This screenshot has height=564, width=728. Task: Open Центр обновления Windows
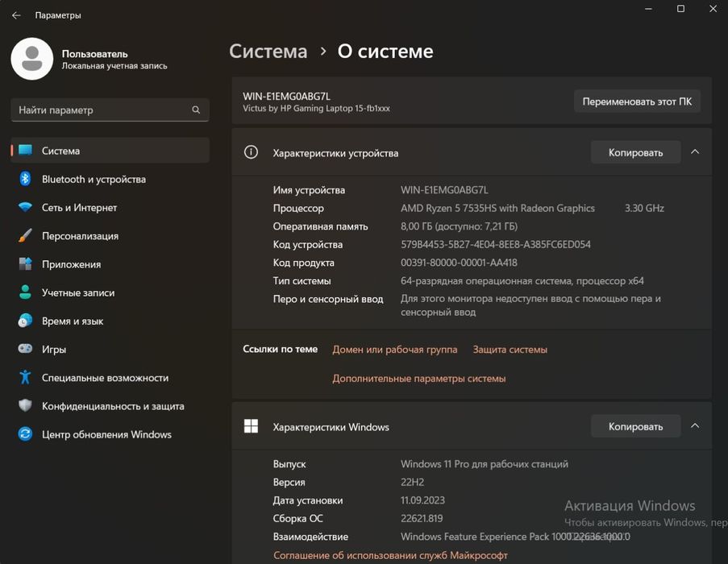110,434
